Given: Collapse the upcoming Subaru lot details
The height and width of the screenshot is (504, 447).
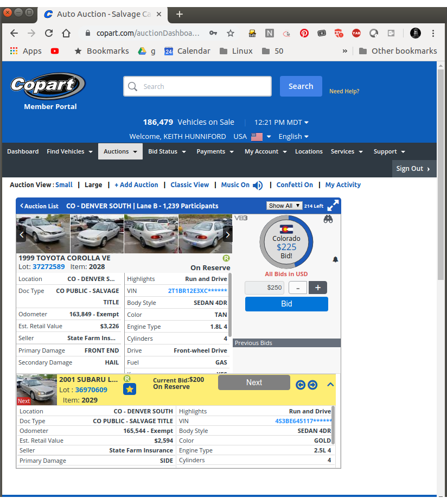Looking at the screenshot, I should pyautogui.click(x=330, y=385).
